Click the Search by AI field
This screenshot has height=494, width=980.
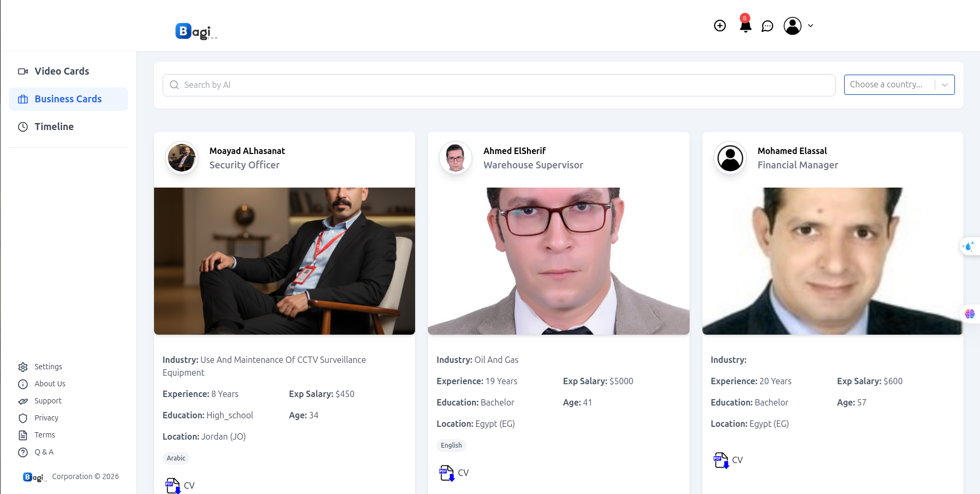[x=498, y=85]
